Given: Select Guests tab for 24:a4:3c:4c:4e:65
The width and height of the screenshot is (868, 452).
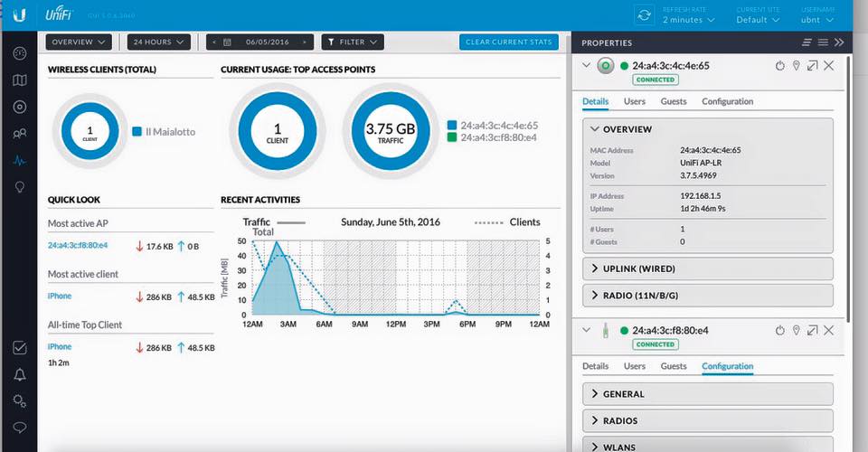Looking at the screenshot, I should [x=674, y=102].
